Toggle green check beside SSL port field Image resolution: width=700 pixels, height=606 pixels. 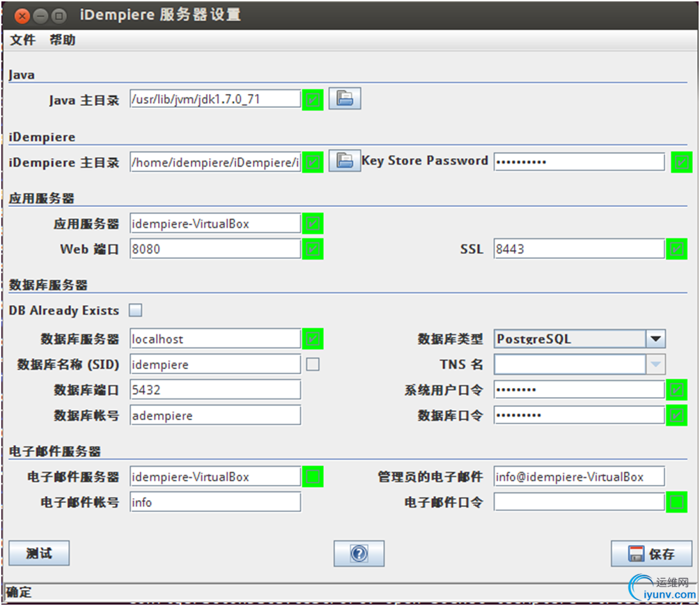[676, 249]
